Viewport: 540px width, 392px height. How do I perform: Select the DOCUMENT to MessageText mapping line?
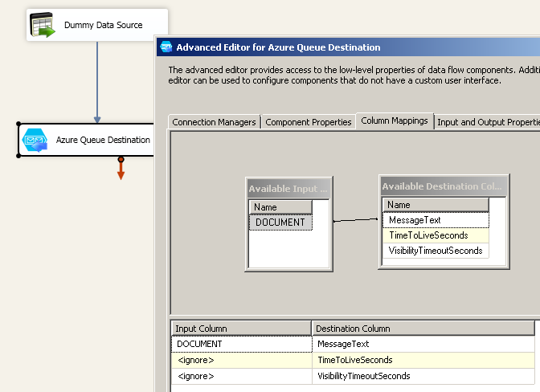(x=356, y=220)
